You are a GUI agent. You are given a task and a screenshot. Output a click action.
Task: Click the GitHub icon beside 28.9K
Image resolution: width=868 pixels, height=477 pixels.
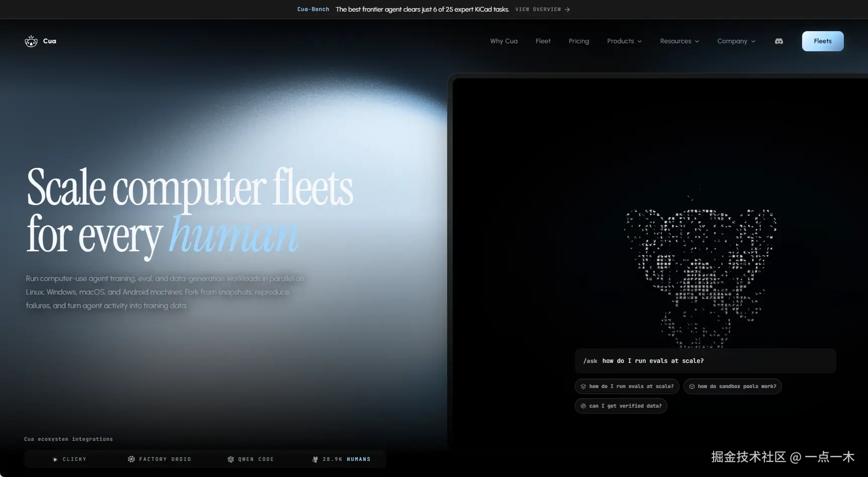click(x=315, y=459)
